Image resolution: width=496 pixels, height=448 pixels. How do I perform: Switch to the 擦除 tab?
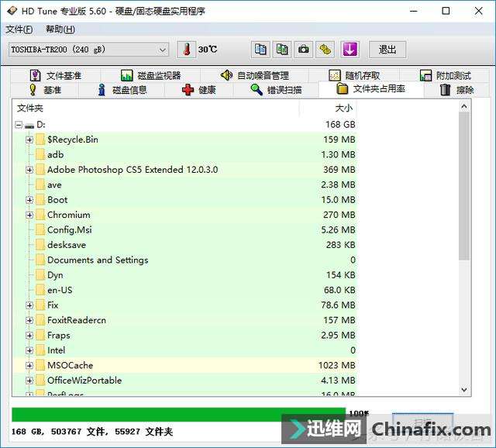coord(456,90)
